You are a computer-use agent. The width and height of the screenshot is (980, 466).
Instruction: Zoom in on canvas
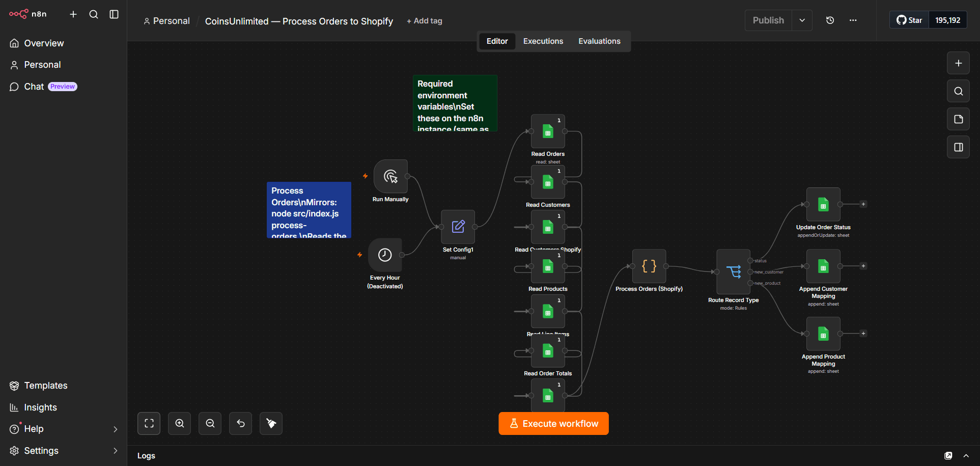[179, 423]
